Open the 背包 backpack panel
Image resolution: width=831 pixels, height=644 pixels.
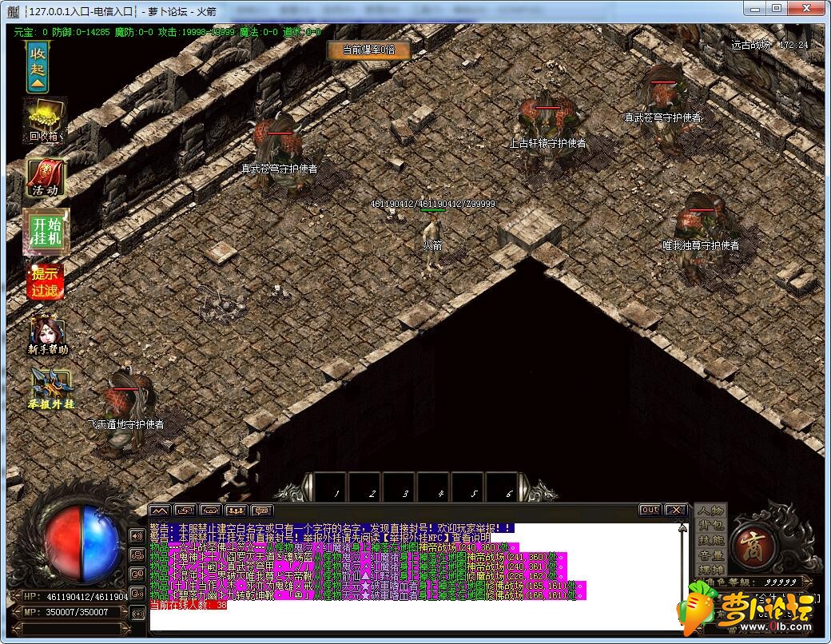point(710,526)
